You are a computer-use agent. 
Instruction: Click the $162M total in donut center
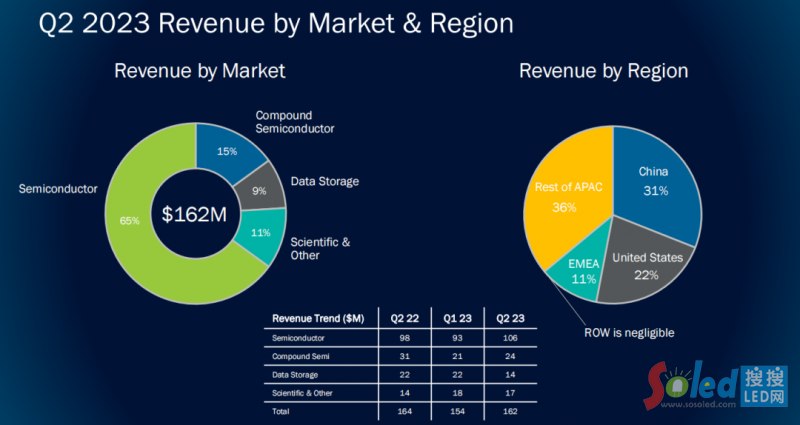pyautogui.click(x=195, y=214)
